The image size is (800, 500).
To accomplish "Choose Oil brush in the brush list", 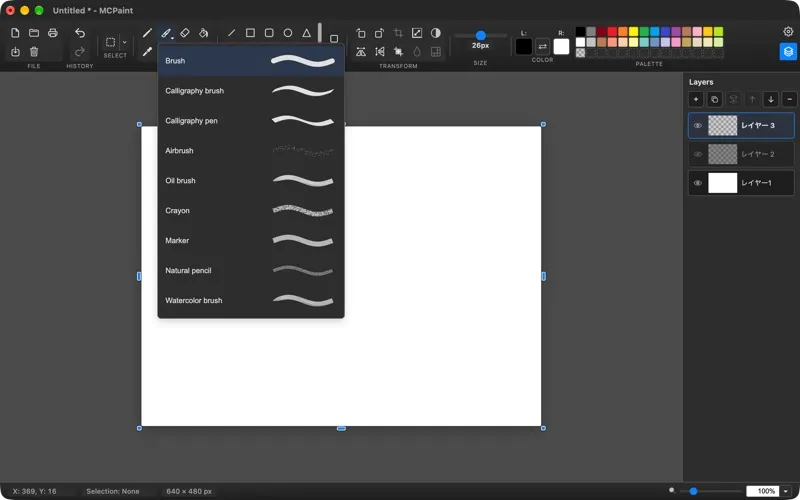I will tap(251, 181).
